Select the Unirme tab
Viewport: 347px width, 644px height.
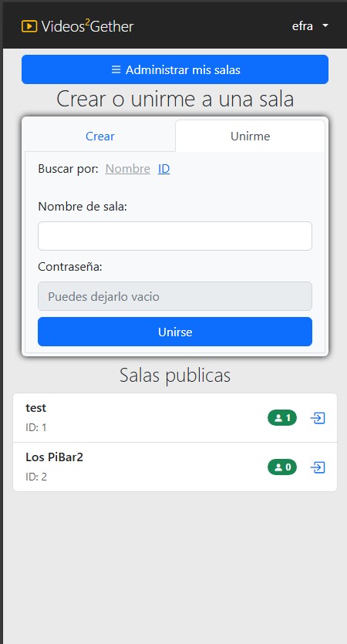pos(250,136)
